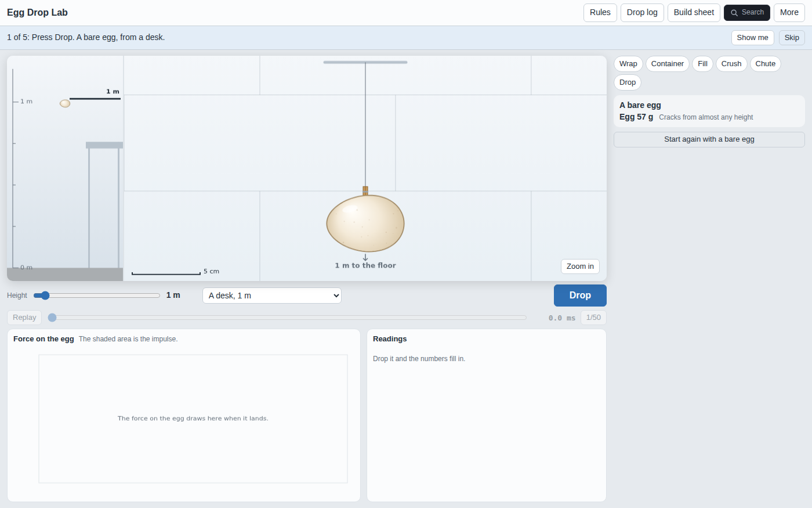The height and width of the screenshot is (508, 812).
Task: Click 'Cracks from almost any height' text
Action: (x=706, y=117)
